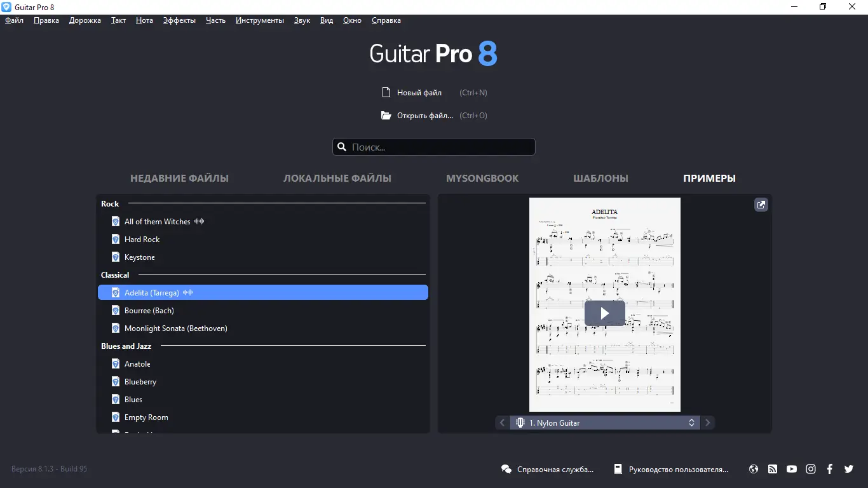This screenshot has height=488, width=868.
Task: Open the Руководство пользователя... link
Action: click(679, 470)
